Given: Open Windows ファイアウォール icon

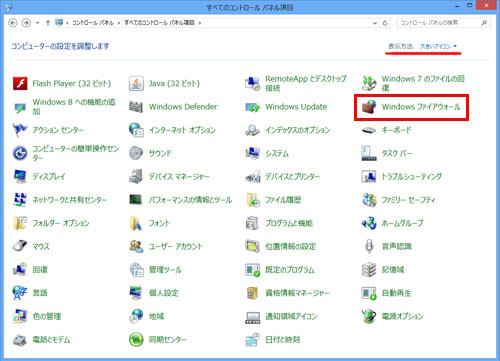Looking at the screenshot, I should (x=369, y=107).
